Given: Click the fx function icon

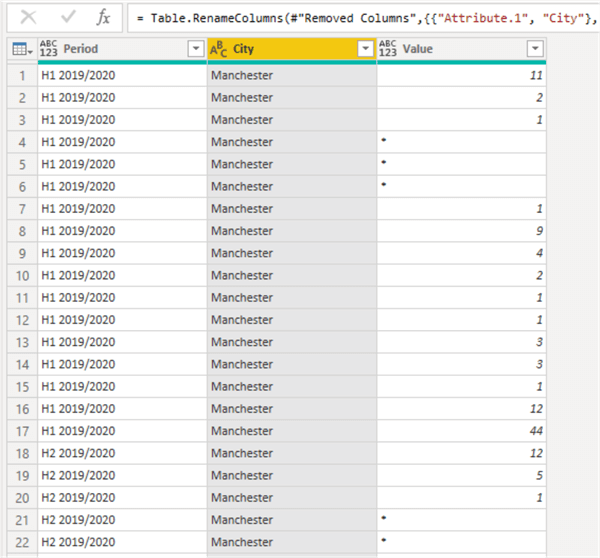Looking at the screenshot, I should (103, 17).
